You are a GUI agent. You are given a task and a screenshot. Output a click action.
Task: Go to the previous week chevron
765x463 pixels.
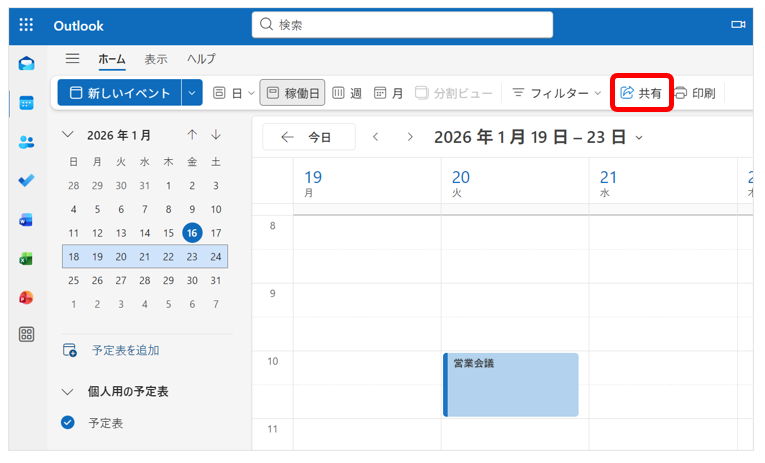376,137
